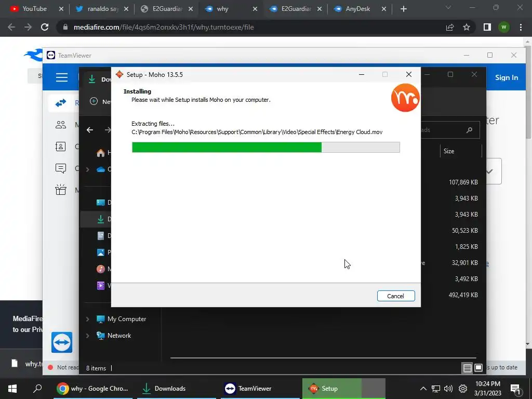The image size is (532, 399).
Task: Select the Videos icon in the Explorer sidebar
Action: tap(101, 285)
